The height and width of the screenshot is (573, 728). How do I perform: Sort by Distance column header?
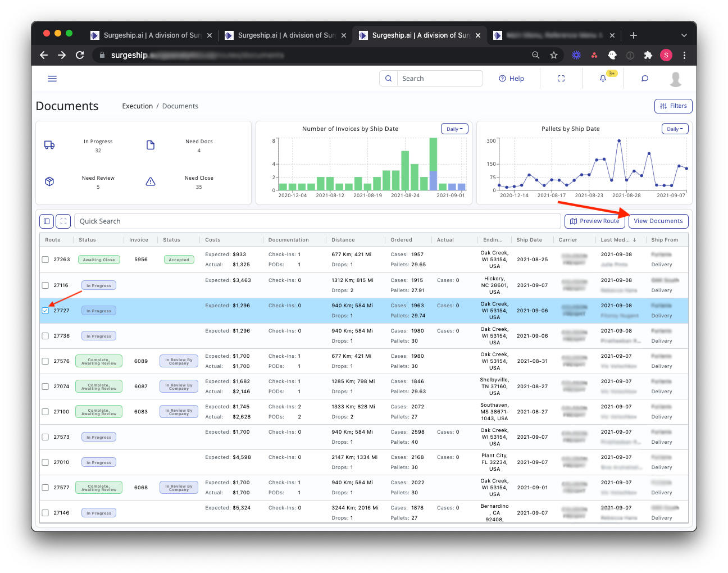point(343,240)
